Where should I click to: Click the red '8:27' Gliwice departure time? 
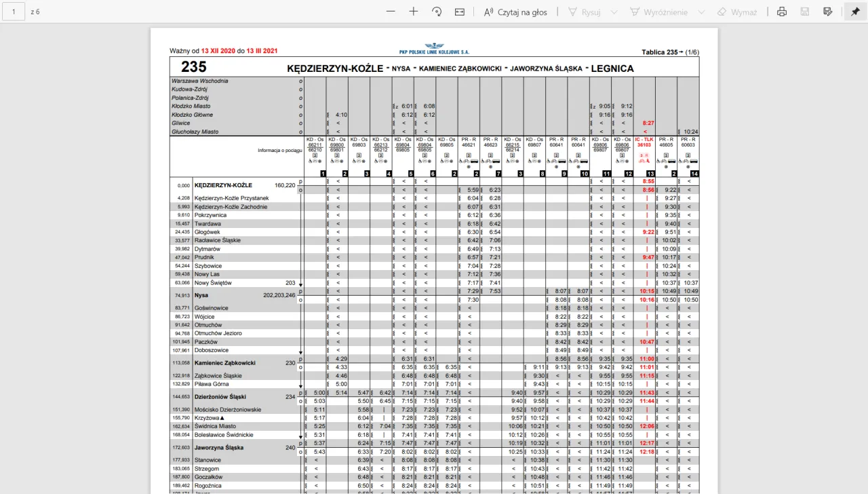648,123
